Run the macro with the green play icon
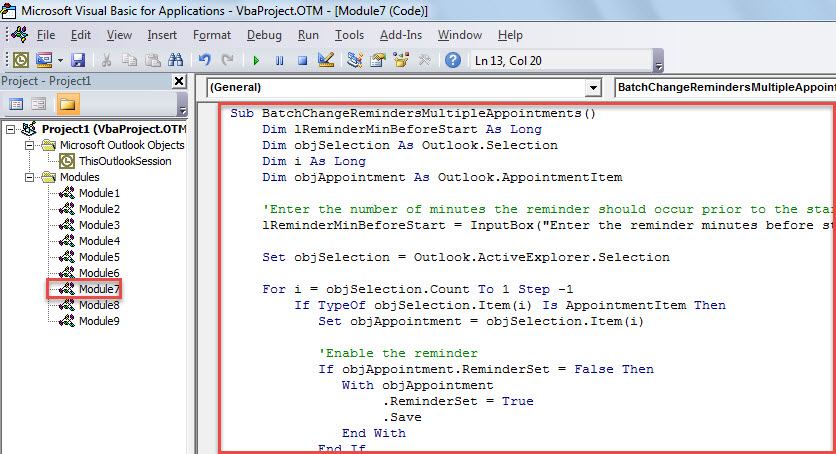Viewport: 836px width, 454px height. tap(256, 60)
